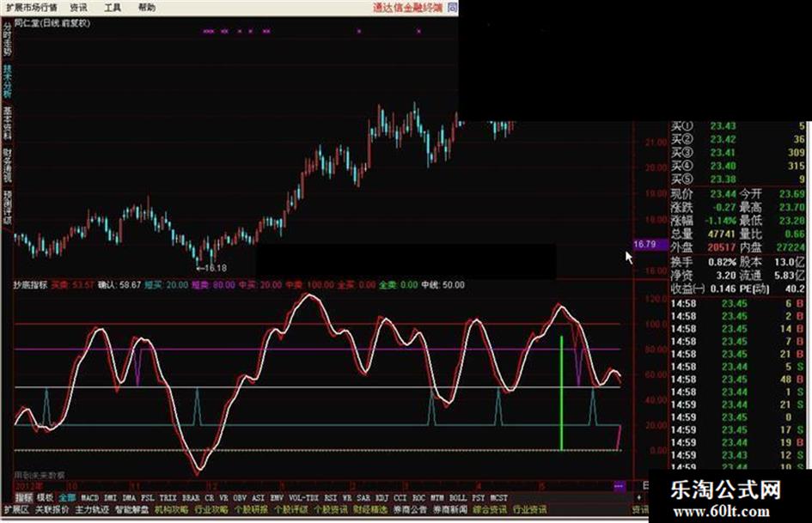The width and height of the screenshot is (812, 523).
Task: Switch the indicator to RSI
Action: point(331,497)
